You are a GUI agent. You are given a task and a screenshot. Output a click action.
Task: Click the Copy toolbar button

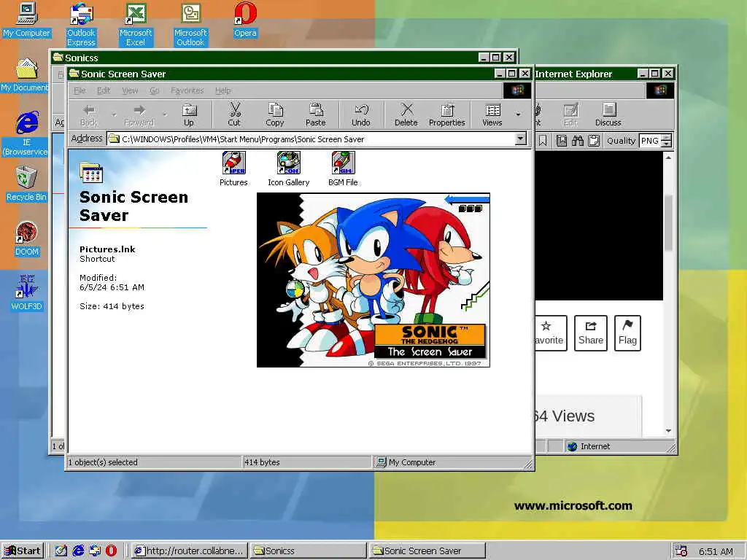275,115
